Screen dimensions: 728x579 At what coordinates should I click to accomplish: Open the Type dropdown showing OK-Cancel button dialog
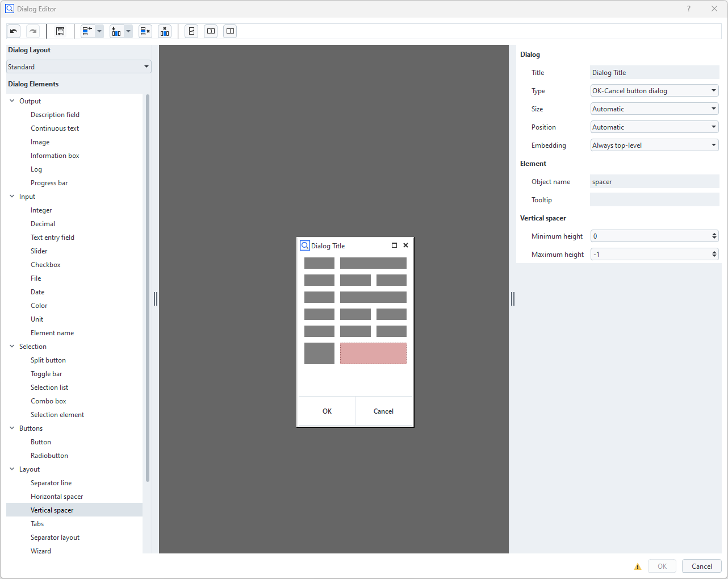tap(654, 91)
